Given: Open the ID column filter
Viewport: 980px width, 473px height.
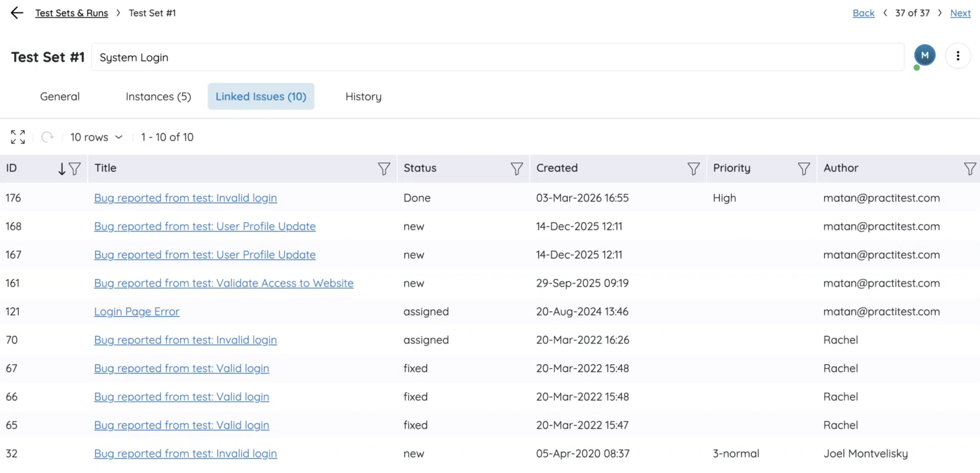Looking at the screenshot, I should [x=75, y=169].
